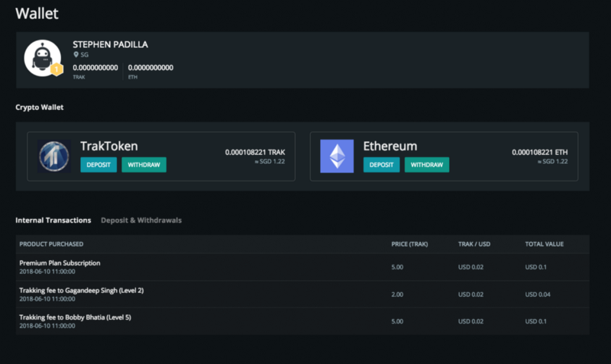
Task: Click total value USD 0.04
Action: pyautogui.click(x=538, y=295)
